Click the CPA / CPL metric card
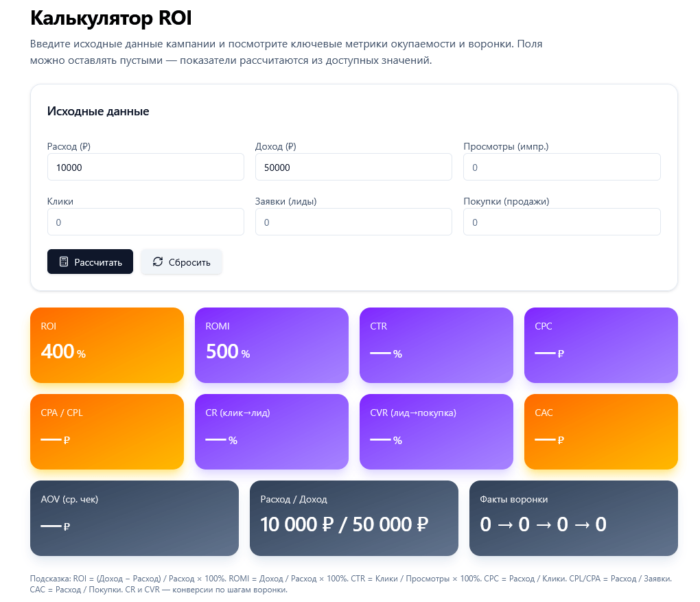 tap(107, 431)
